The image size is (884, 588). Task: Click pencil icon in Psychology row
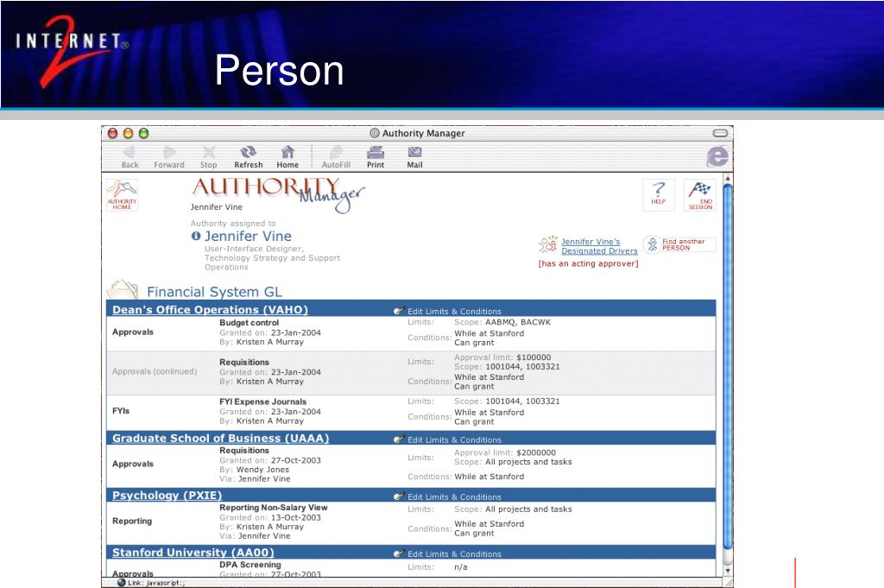tap(399, 496)
